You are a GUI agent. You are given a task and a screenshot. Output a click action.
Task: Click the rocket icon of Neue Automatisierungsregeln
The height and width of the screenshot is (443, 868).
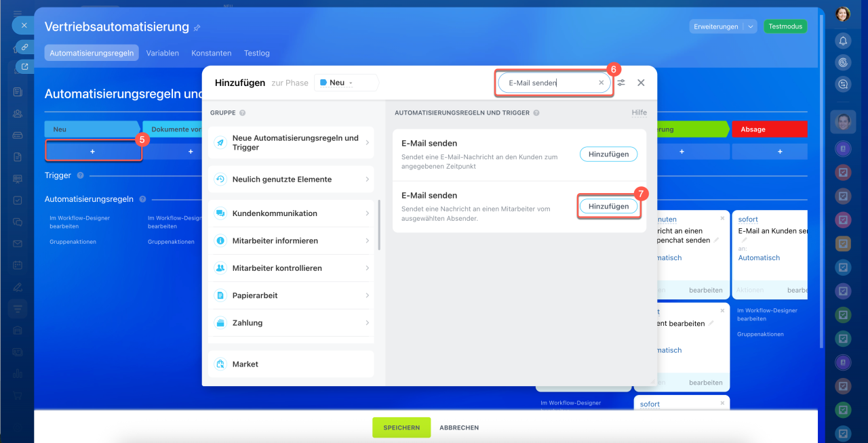click(x=220, y=143)
